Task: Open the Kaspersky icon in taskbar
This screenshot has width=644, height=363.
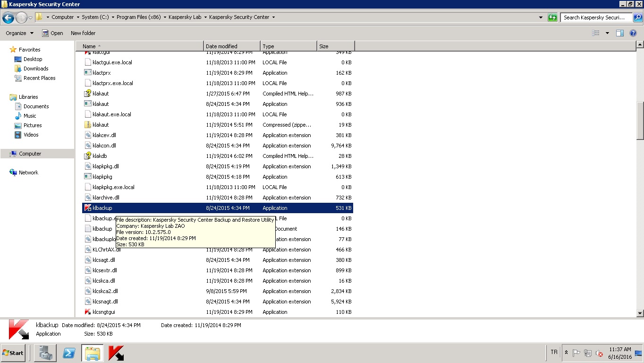Action: [116, 353]
